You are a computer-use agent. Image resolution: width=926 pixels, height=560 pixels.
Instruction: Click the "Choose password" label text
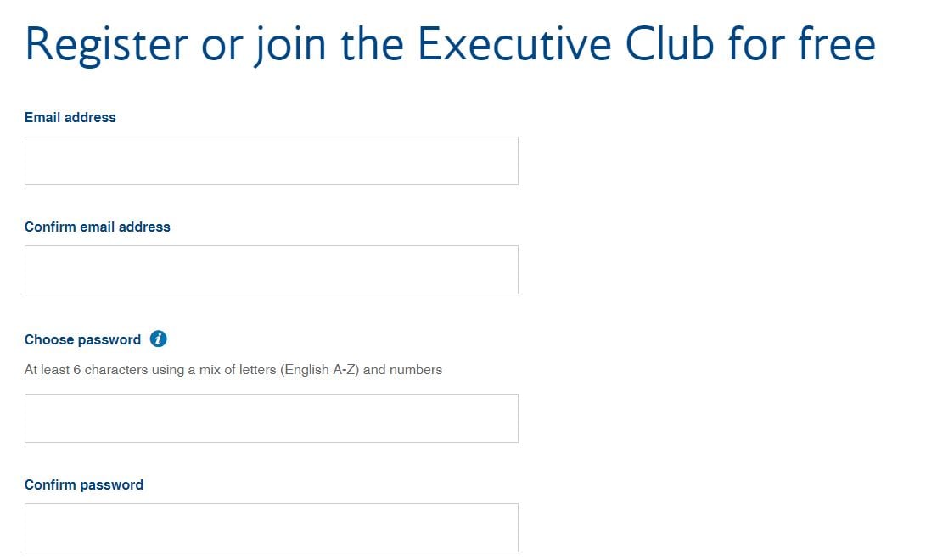click(82, 339)
